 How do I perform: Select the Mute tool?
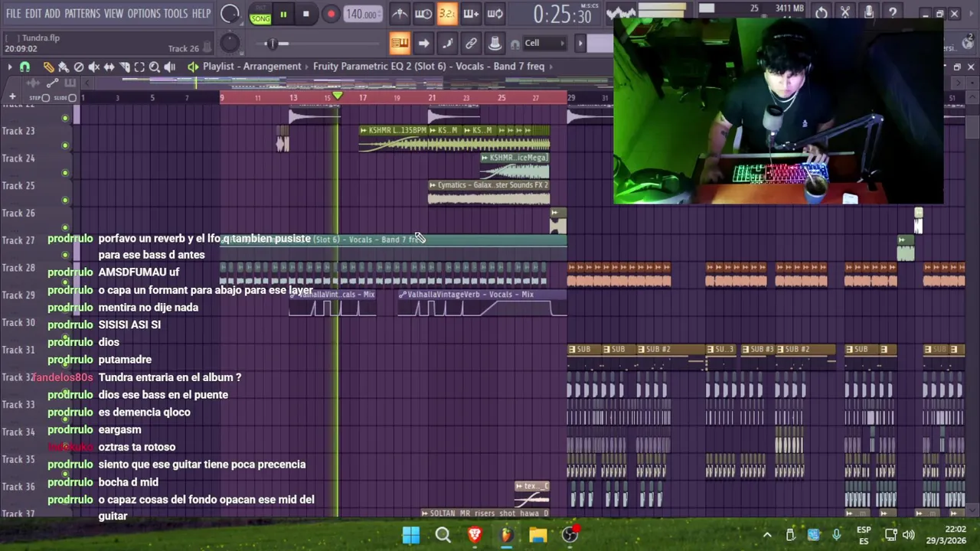pyautogui.click(x=94, y=67)
